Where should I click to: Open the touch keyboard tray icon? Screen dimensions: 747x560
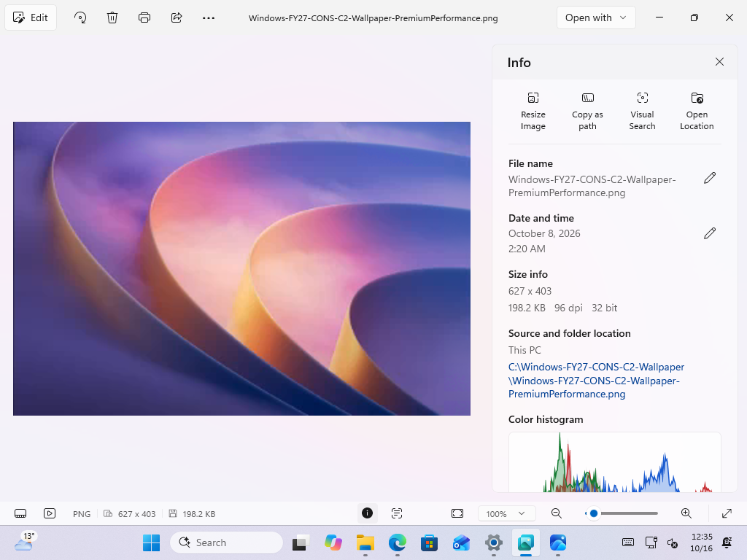628,542
